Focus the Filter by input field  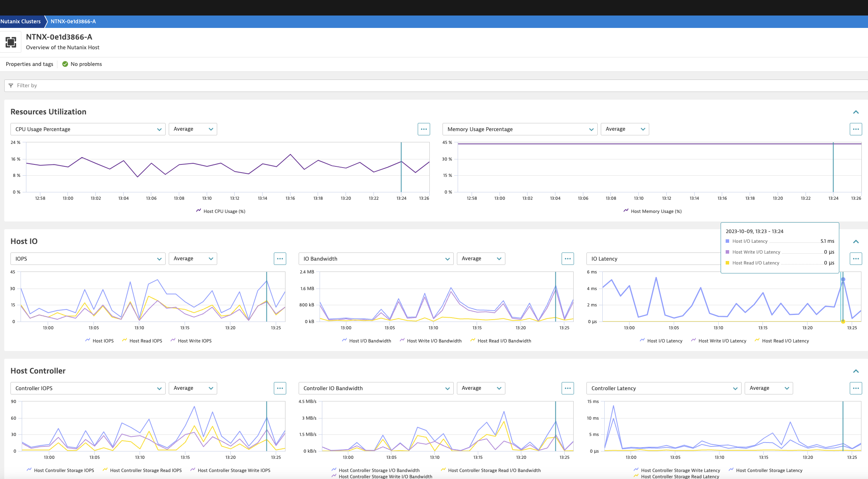436,86
